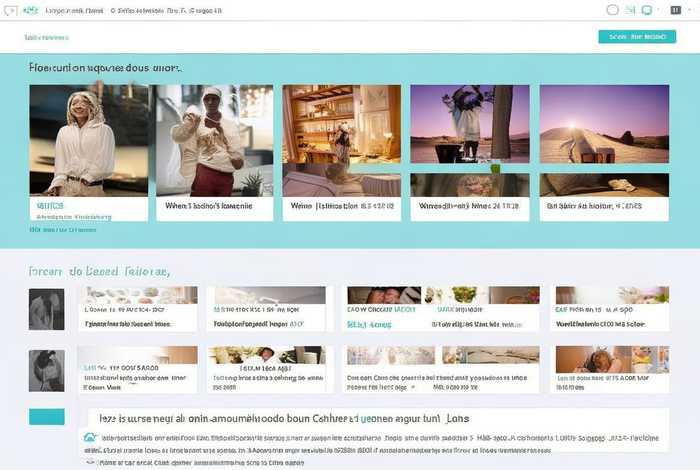Click the top grayscale avatar in second section
This screenshot has height=470, width=700.
click(x=46, y=309)
